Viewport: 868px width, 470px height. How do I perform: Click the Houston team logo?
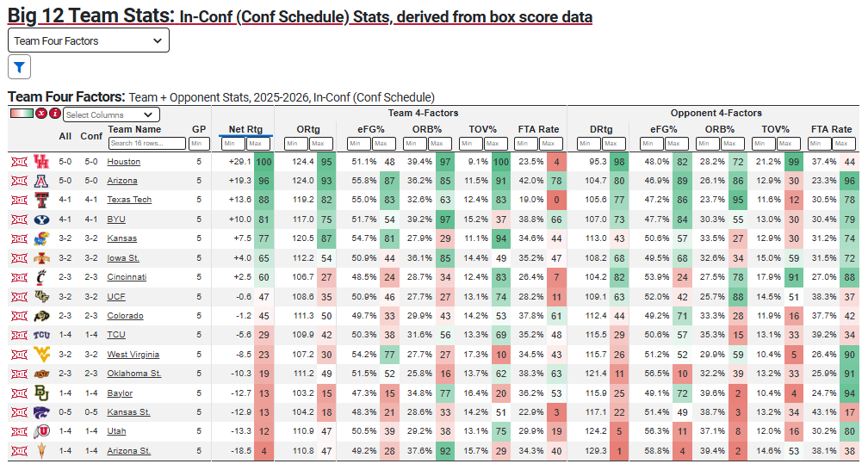[40, 162]
